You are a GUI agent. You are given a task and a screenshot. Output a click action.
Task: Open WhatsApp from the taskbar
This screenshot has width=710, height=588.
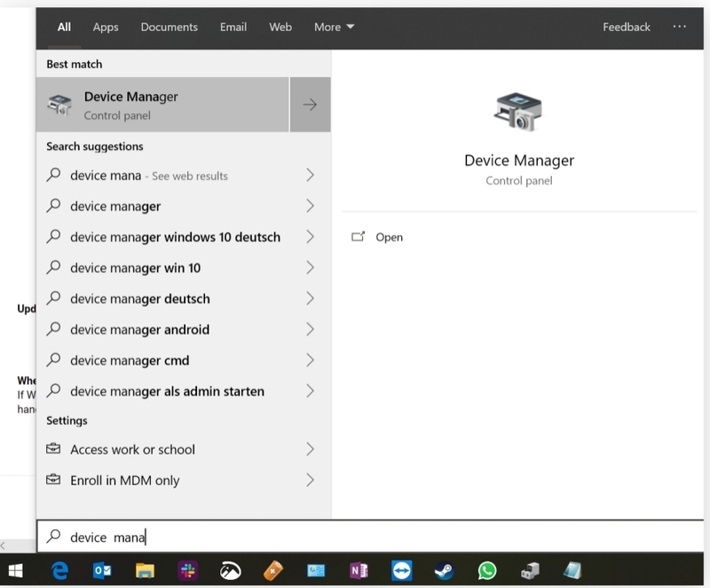pyautogui.click(x=487, y=571)
